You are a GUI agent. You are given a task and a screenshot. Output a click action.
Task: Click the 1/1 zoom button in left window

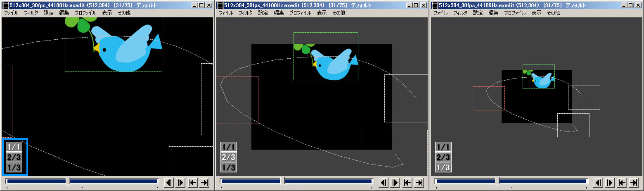pyautogui.click(x=14, y=147)
